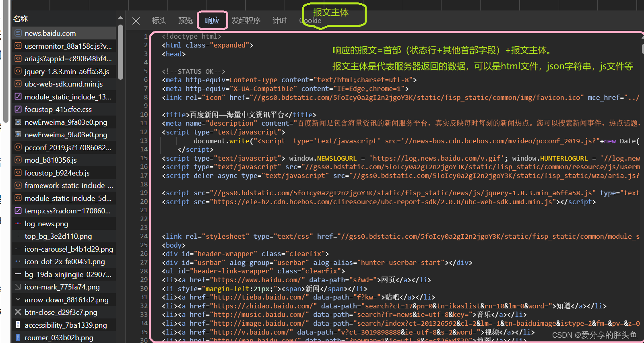644x343 pixels.
Task: Click script icon of focustop_b924ecb.js
Action: 18,173
